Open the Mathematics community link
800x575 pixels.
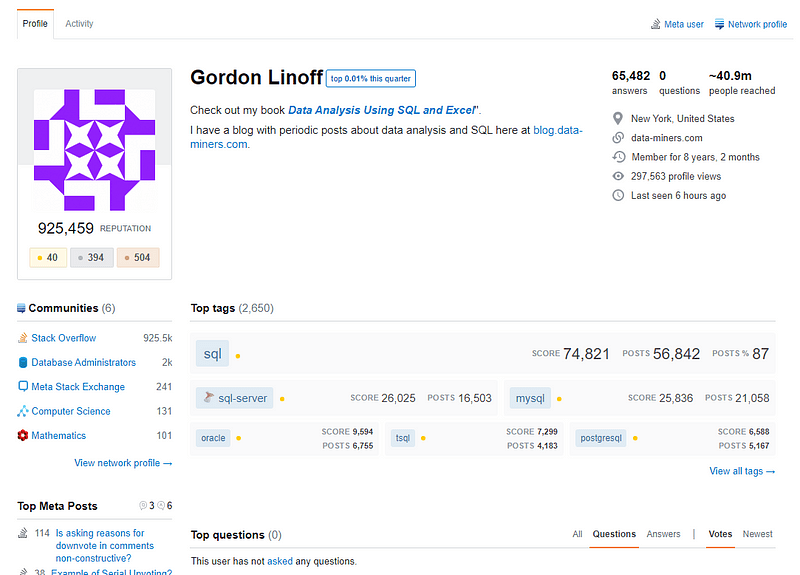coord(59,436)
